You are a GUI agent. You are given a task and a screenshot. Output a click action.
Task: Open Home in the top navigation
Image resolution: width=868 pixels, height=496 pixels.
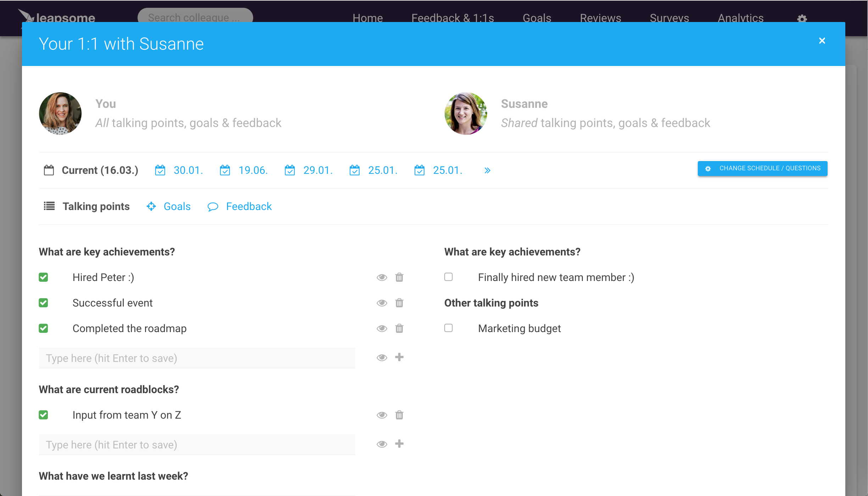coord(368,18)
